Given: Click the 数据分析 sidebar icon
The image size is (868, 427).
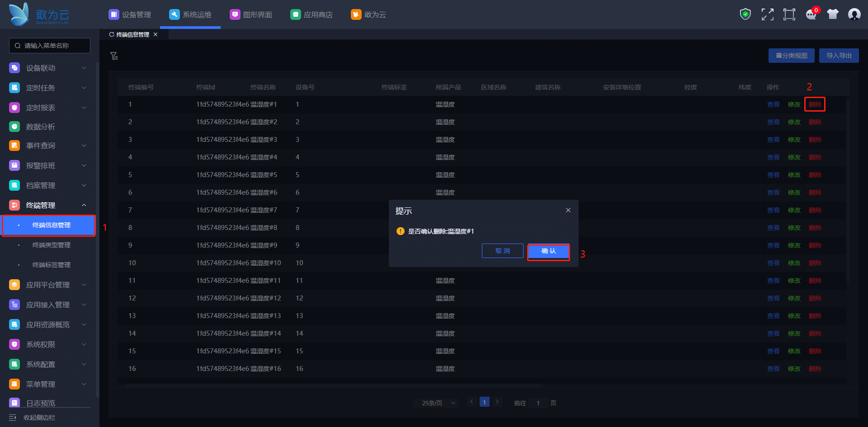Looking at the screenshot, I should (x=14, y=127).
